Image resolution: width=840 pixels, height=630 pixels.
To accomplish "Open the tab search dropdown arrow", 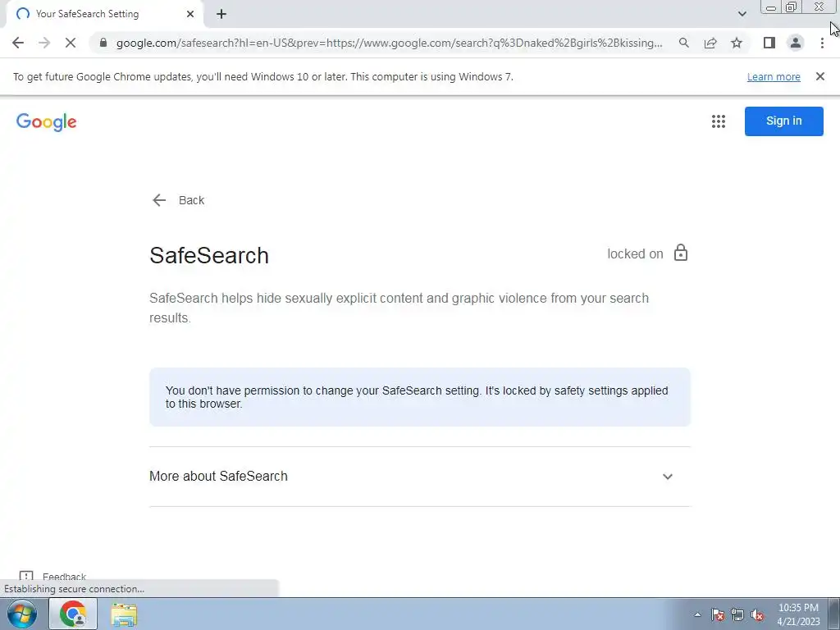I will tap(742, 14).
